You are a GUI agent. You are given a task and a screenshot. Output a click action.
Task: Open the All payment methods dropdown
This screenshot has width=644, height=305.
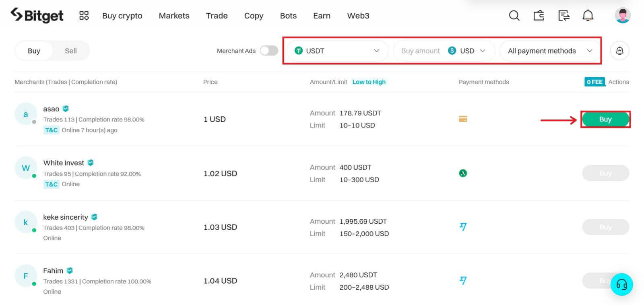(550, 51)
